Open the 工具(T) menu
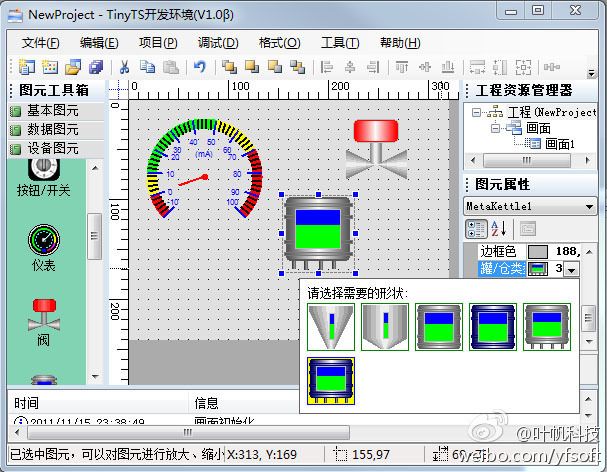The width and height of the screenshot is (607, 472). click(340, 43)
